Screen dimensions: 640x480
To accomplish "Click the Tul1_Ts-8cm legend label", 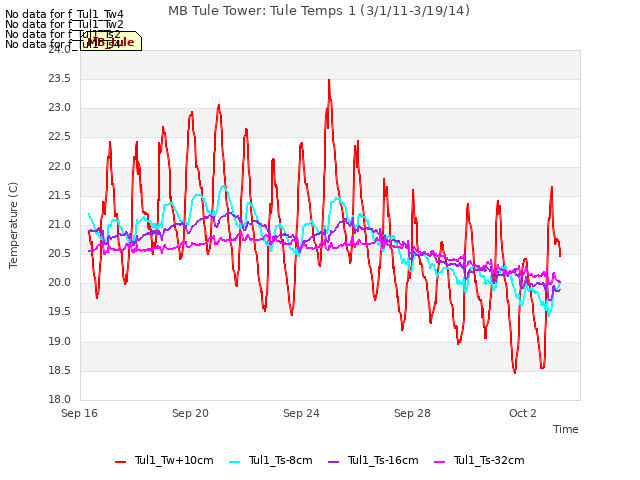I will point(280,460).
